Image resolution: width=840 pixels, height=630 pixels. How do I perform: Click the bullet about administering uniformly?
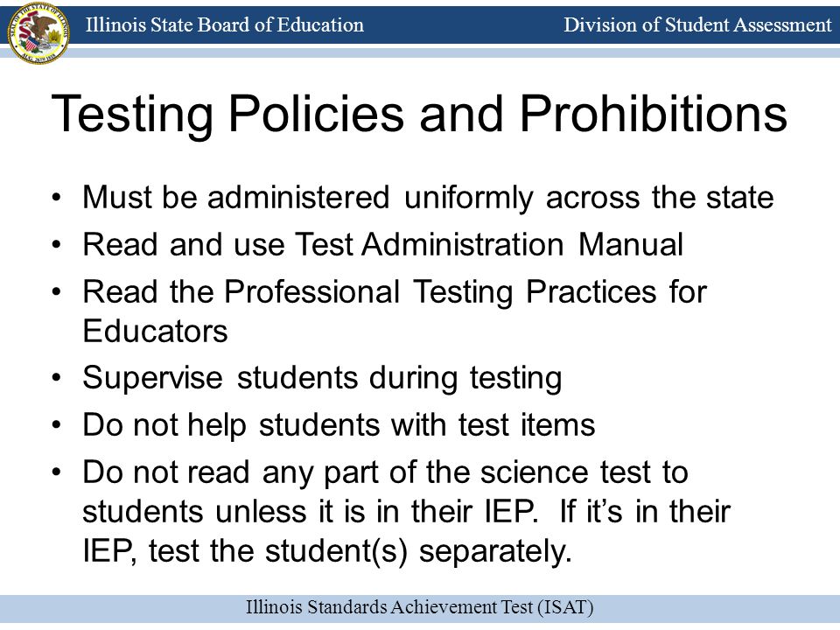(x=428, y=198)
